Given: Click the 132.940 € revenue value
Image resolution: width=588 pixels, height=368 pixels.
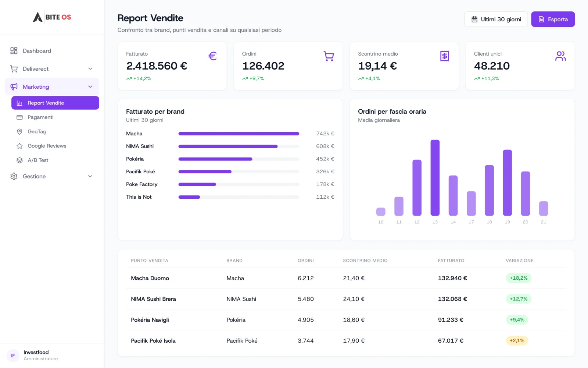Looking at the screenshot, I should (452, 278).
